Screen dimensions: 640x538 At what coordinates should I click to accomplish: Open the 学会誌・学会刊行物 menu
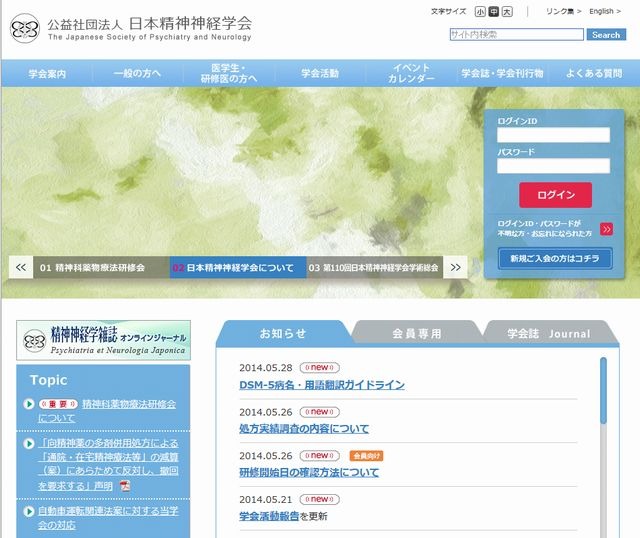[502, 73]
